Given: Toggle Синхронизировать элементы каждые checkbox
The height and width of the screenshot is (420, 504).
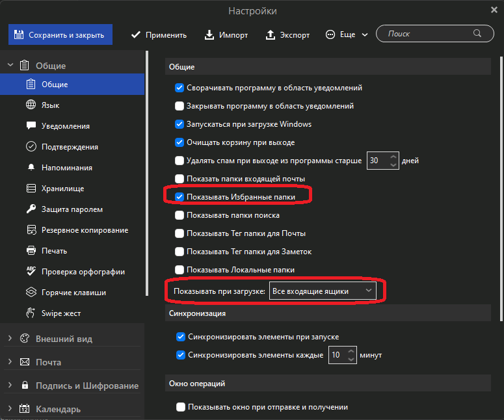Looking at the screenshot, I should [x=181, y=355].
